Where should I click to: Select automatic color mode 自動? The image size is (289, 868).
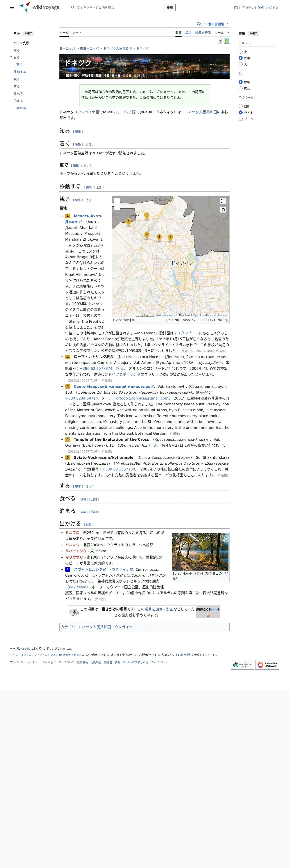click(x=241, y=106)
